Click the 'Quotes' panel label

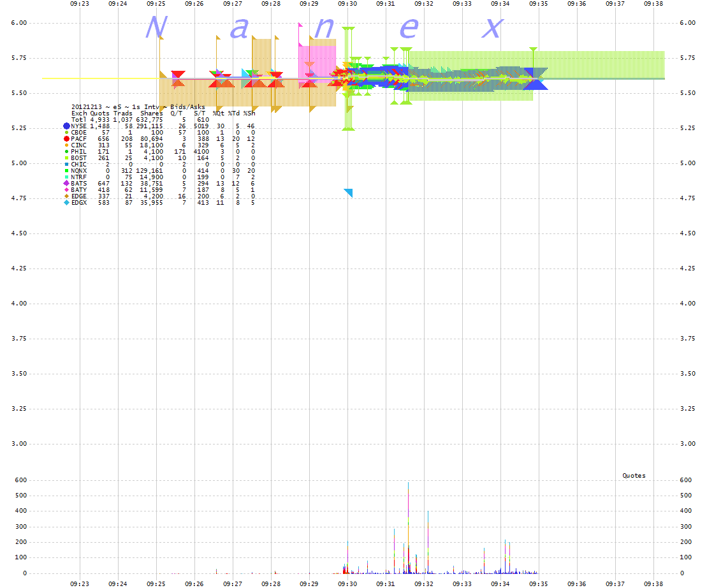634,476
